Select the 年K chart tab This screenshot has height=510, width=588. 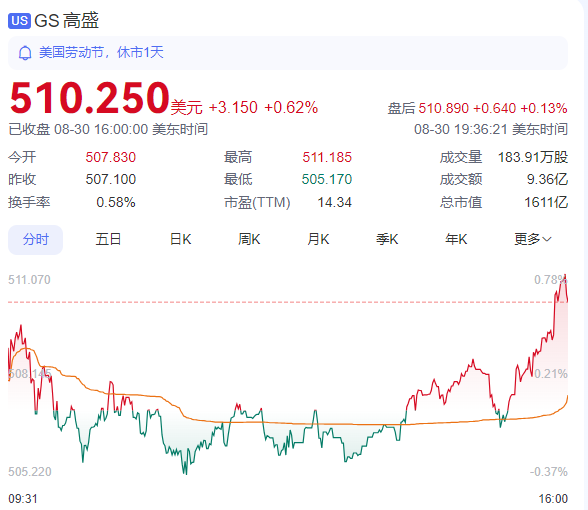click(x=456, y=239)
